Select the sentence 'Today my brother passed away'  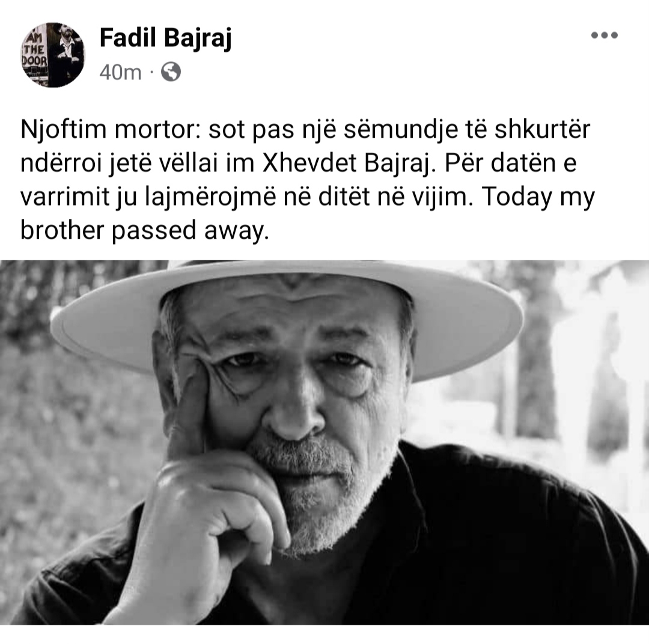pyautogui.click(x=308, y=213)
